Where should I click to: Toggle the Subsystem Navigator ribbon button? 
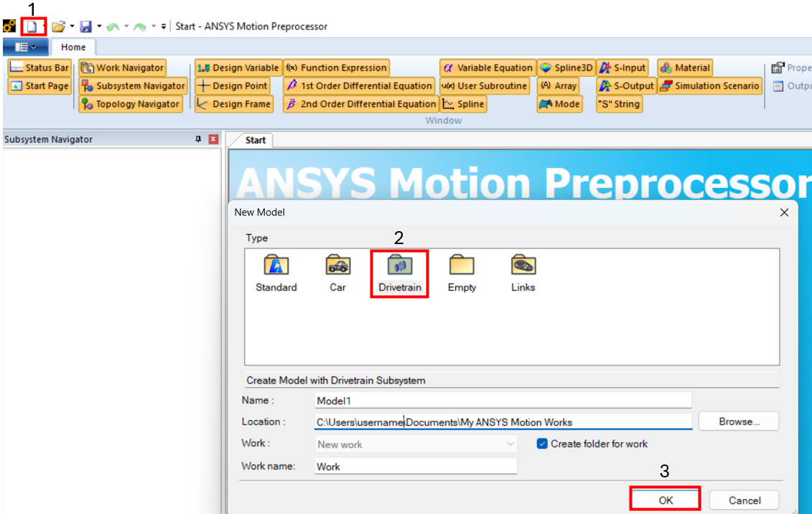pyautogui.click(x=133, y=86)
